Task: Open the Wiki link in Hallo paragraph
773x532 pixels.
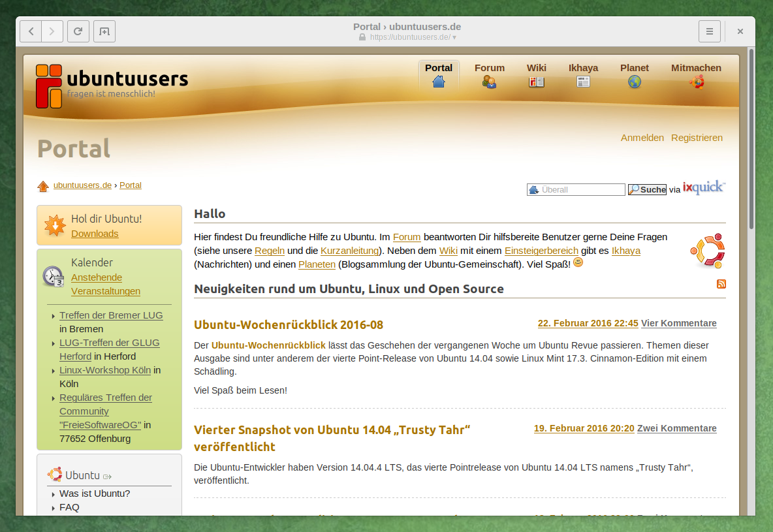Action: click(x=448, y=251)
